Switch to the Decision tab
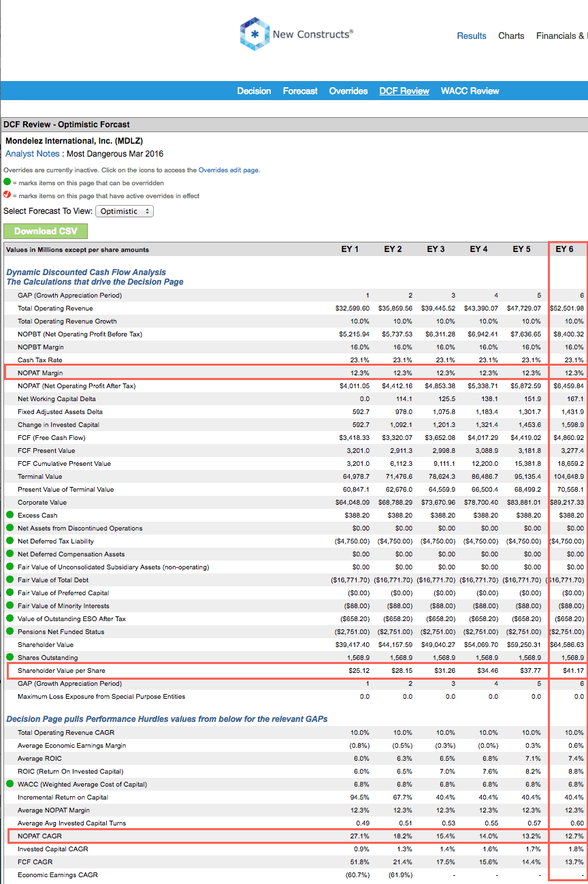 pos(254,91)
